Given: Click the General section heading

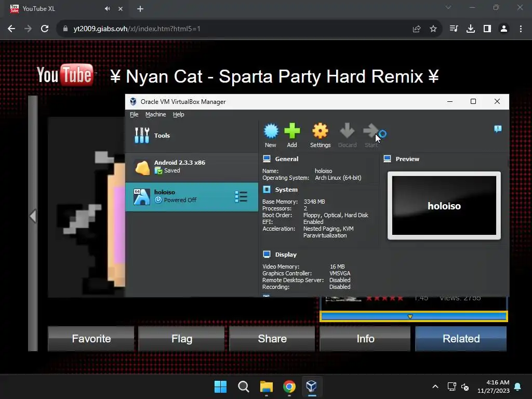Looking at the screenshot, I should 286,159.
